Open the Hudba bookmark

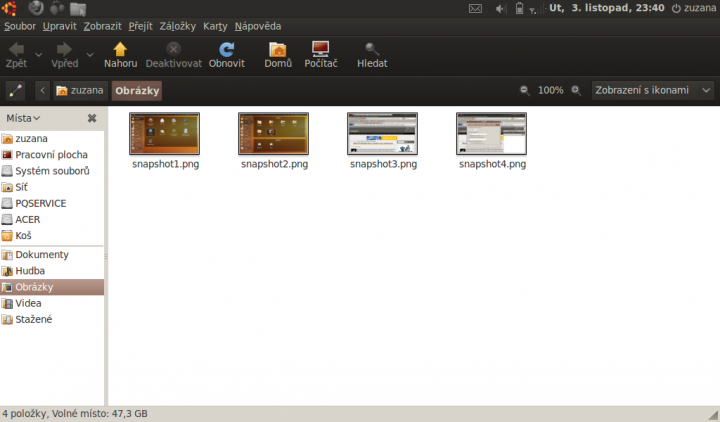52,271
